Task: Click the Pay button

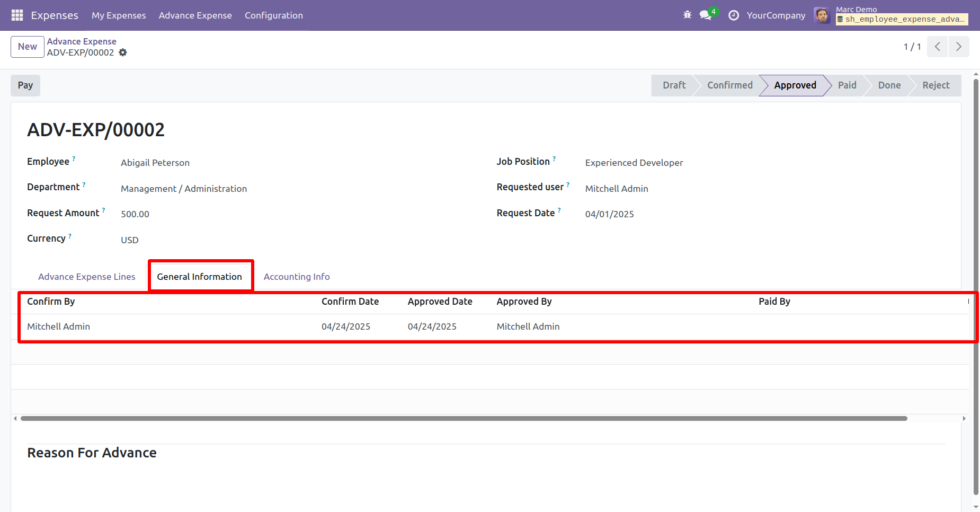Action: click(25, 85)
